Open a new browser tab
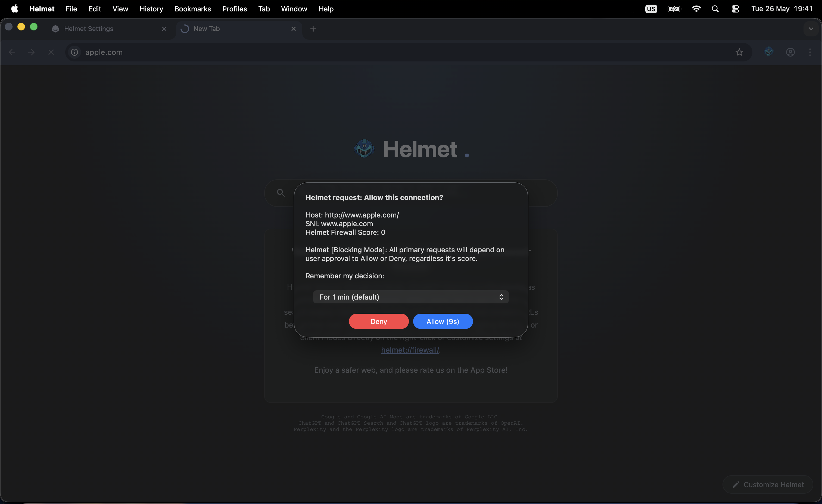This screenshot has width=822, height=504. 313,29
